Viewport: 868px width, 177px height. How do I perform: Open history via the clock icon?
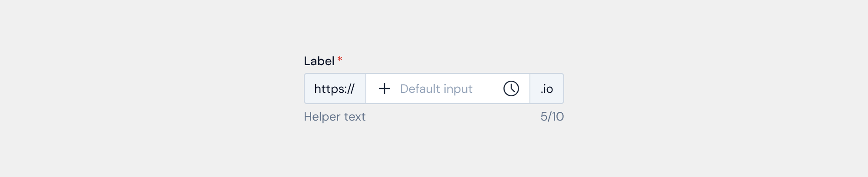click(511, 89)
